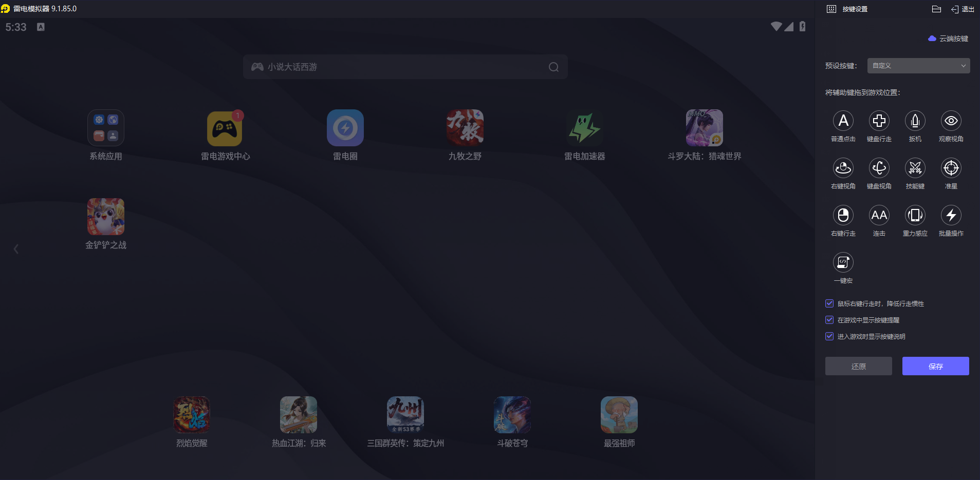Open the 系统应用 folder
The height and width of the screenshot is (480, 980).
click(x=106, y=128)
